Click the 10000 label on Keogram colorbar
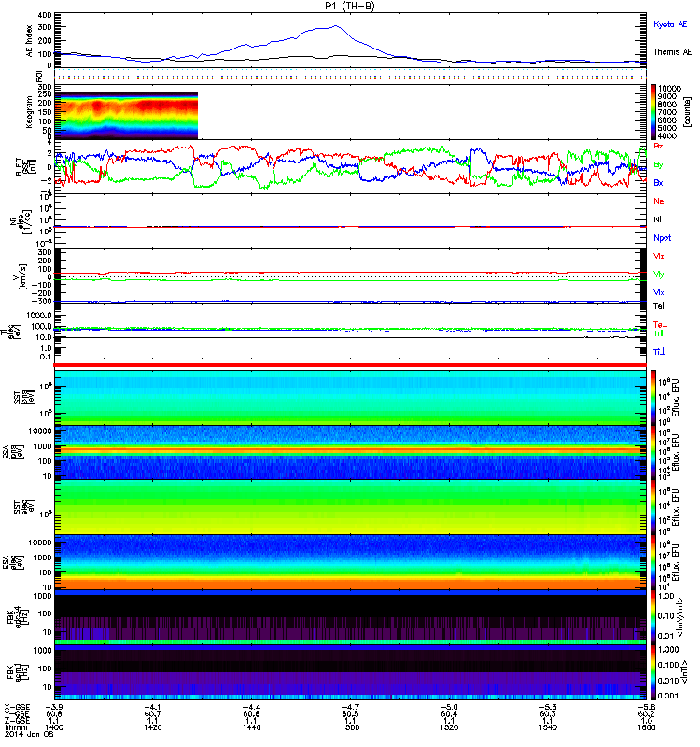 click(669, 89)
